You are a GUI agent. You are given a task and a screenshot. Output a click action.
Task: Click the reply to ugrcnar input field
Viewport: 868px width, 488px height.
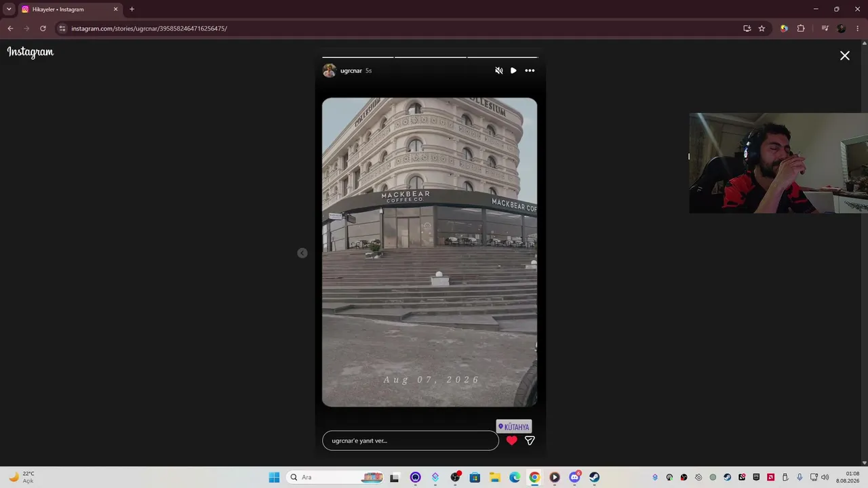pyautogui.click(x=410, y=441)
